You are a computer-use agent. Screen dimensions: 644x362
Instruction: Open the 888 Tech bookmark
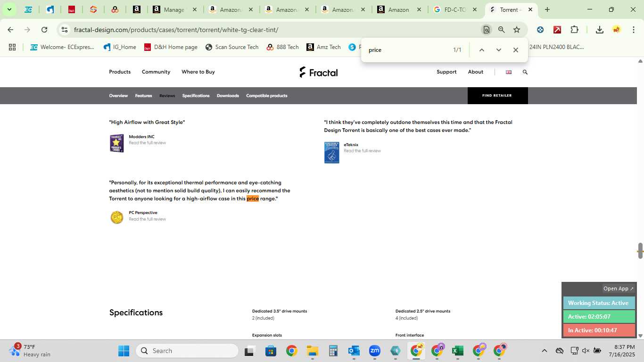pyautogui.click(x=282, y=47)
